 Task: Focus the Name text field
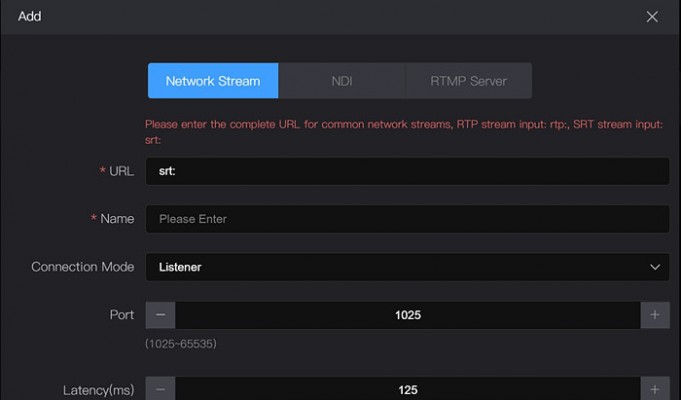(x=407, y=219)
